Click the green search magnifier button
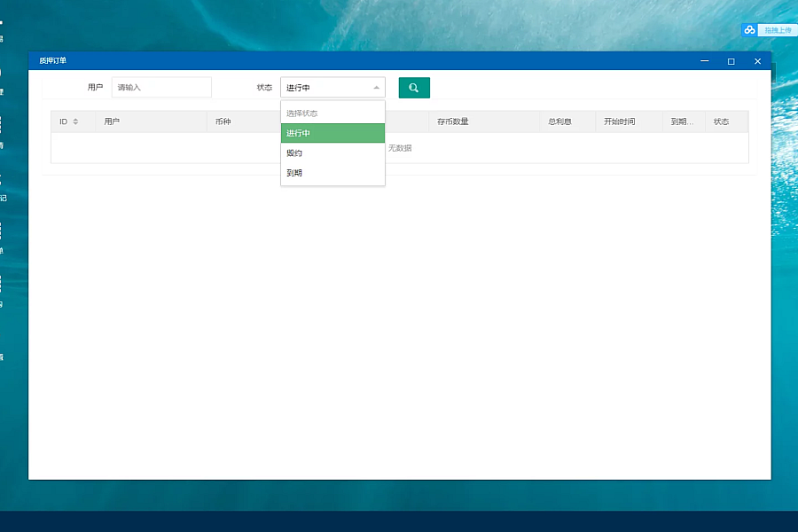The width and height of the screenshot is (798, 532). coord(414,88)
